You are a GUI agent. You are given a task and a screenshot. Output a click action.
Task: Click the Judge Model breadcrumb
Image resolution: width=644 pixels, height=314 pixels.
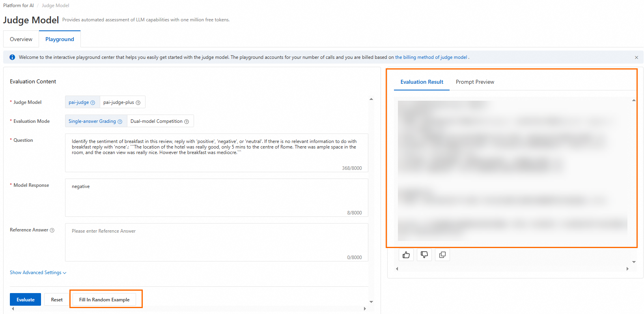coord(56,6)
